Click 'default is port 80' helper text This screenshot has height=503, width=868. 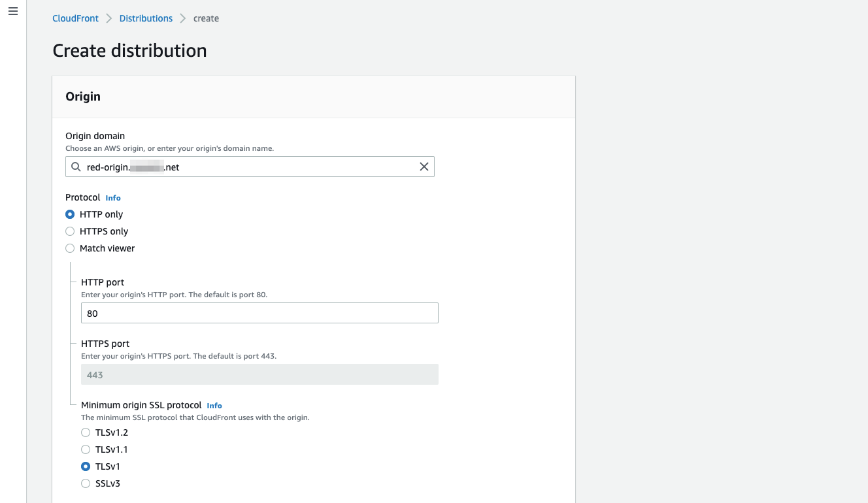(174, 295)
